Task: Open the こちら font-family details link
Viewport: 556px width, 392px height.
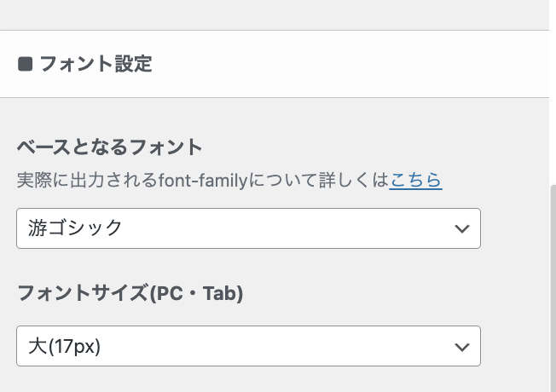Action: coord(415,180)
